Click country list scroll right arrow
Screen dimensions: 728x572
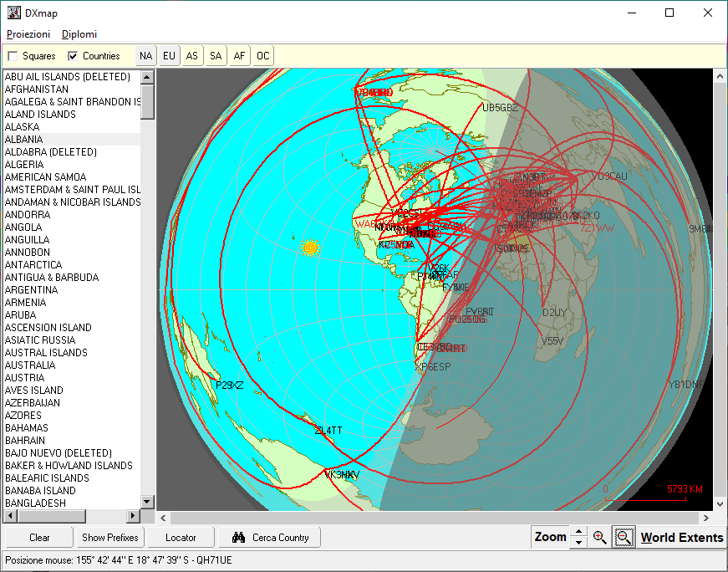point(133,516)
